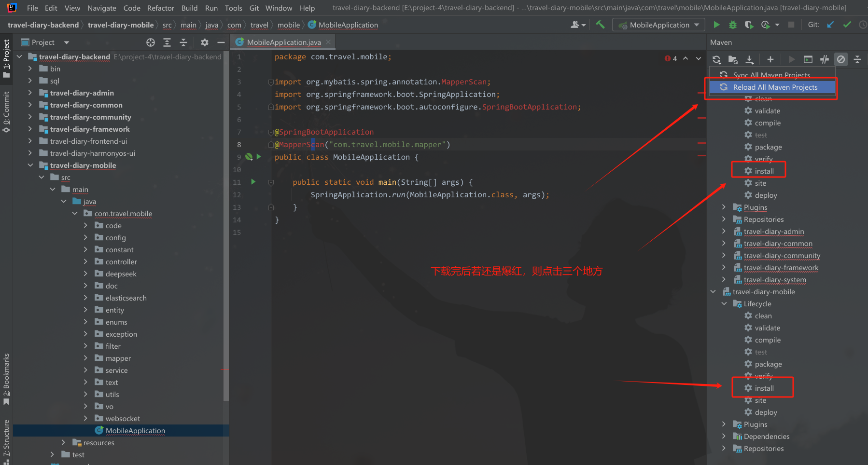Start debugging with the green bug icon
The height and width of the screenshot is (465, 868).
pyautogui.click(x=733, y=25)
